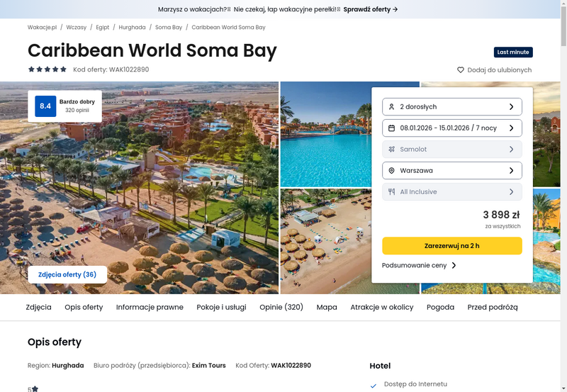Click the cutlery icon beside All Inclusive

click(x=391, y=192)
